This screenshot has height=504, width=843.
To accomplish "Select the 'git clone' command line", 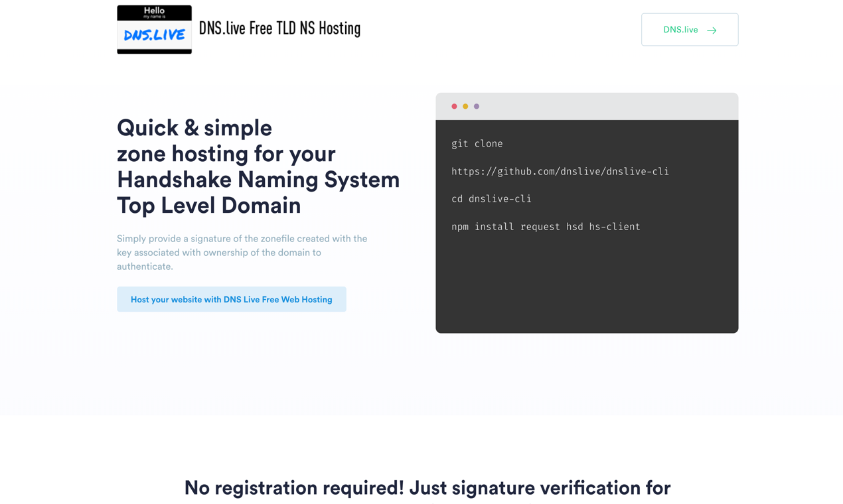I will coord(477,143).
